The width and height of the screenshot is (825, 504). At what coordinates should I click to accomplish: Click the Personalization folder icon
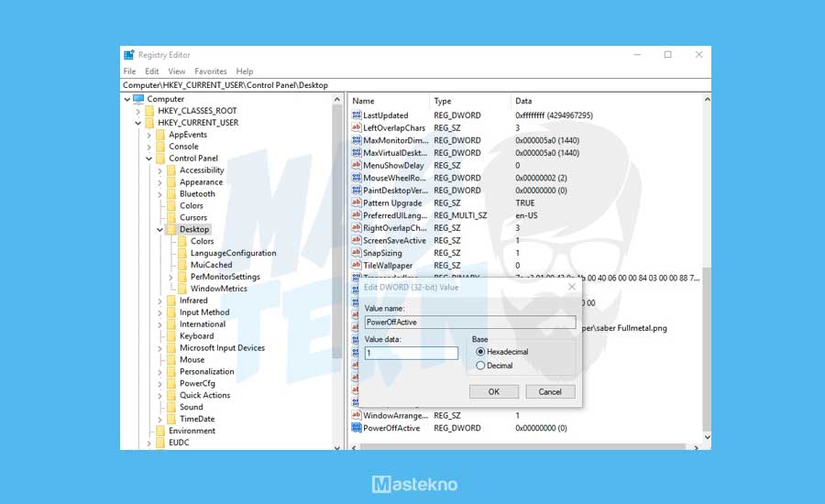[171, 371]
